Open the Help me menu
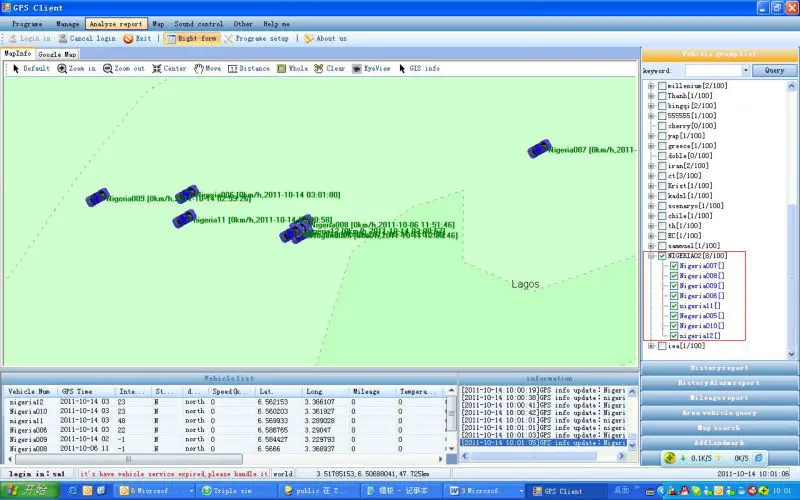800x500 pixels. (276, 24)
